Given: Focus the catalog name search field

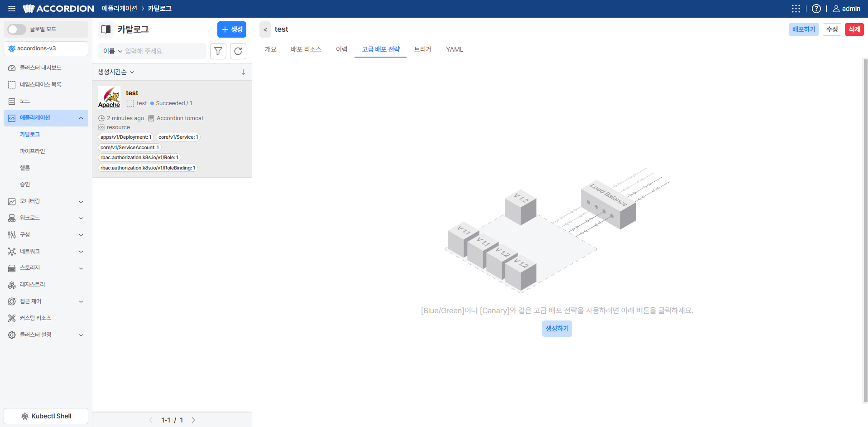Looking at the screenshot, I should point(164,51).
